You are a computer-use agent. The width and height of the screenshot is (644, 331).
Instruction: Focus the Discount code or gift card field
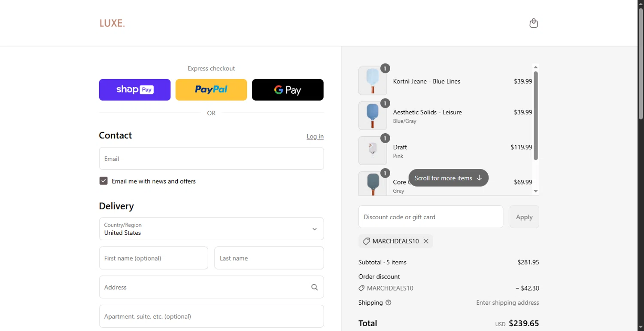[x=431, y=217]
